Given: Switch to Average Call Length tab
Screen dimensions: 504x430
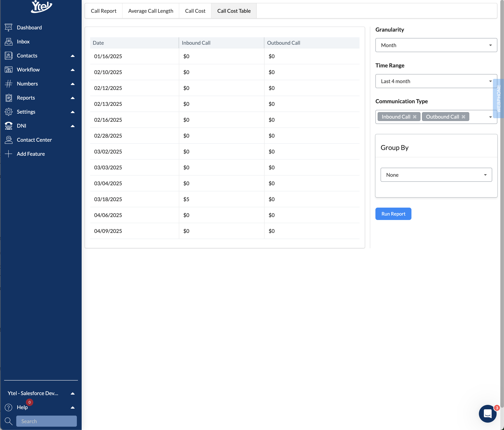Looking at the screenshot, I should click(151, 11).
